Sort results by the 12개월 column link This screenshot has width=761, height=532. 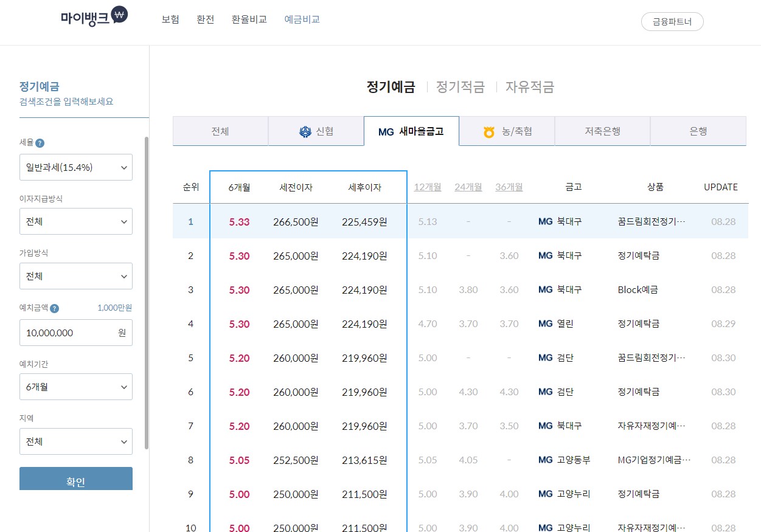(x=428, y=187)
